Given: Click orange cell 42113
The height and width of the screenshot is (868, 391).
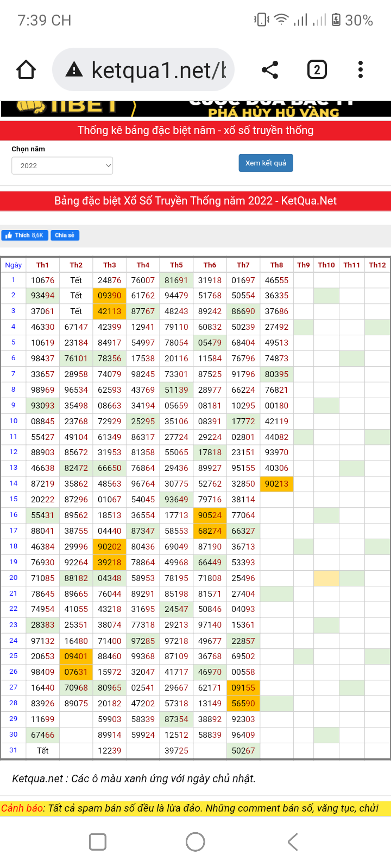Looking at the screenshot, I should click(110, 311).
